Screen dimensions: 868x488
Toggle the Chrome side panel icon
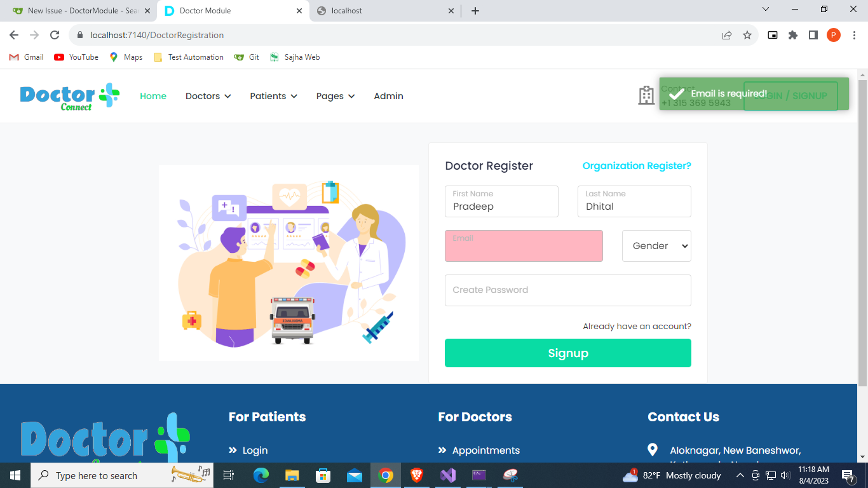point(813,36)
